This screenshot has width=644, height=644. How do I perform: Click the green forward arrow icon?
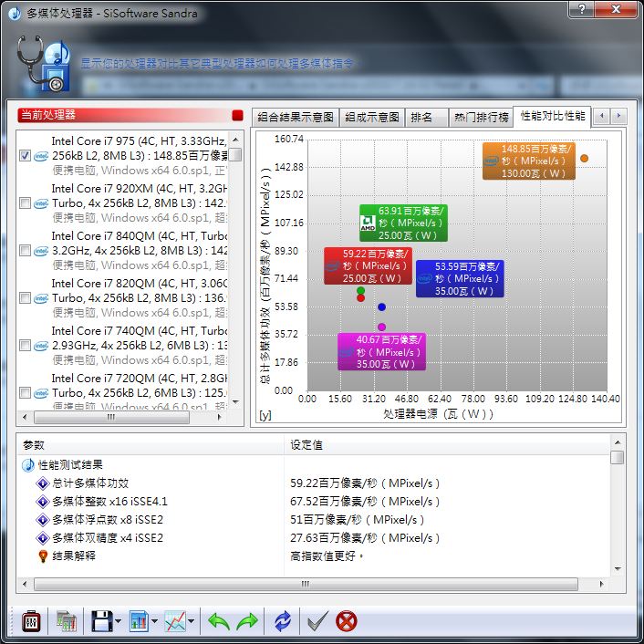[248, 622]
